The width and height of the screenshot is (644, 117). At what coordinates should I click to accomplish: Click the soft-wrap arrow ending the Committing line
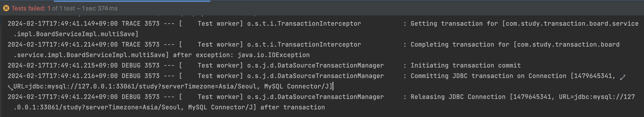pyautogui.click(x=623, y=78)
